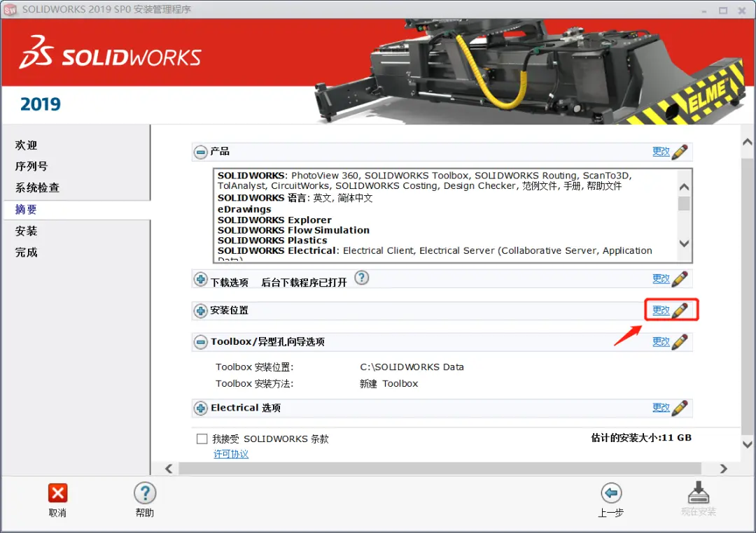The width and height of the screenshot is (756, 533).
Task: Click the pencil icon beside 安装位置
Action: pos(679,311)
